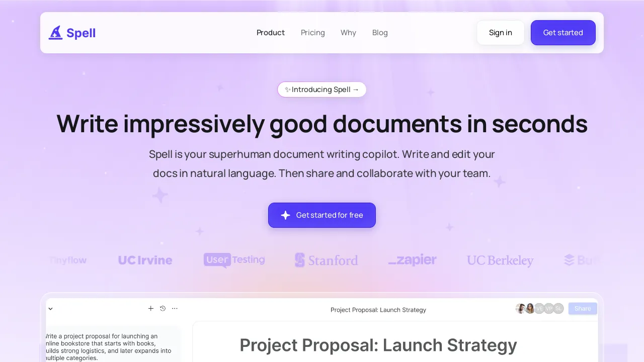Image resolution: width=644 pixels, height=362 pixels.
Task: Click the Sign in button
Action: tap(501, 33)
